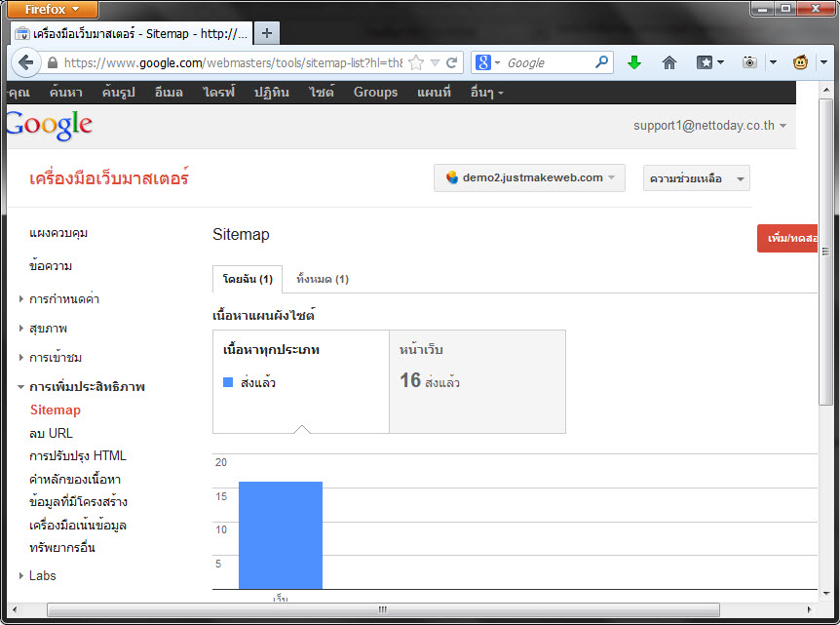Open the ความช่วยเหลือ help dropdown
The height and width of the screenshot is (625, 840).
[697, 178]
